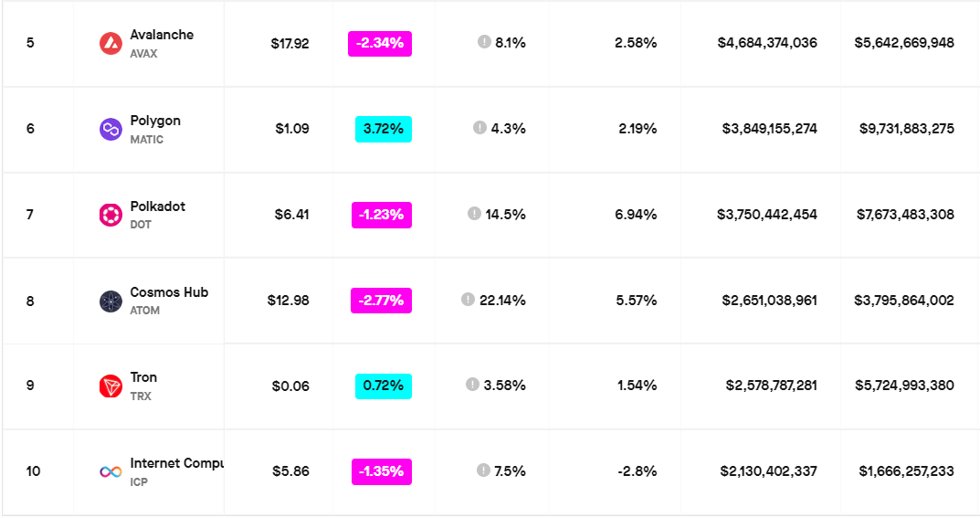Click the info icon beside 3.58%
This screenshot has height=518, width=980.
point(472,385)
